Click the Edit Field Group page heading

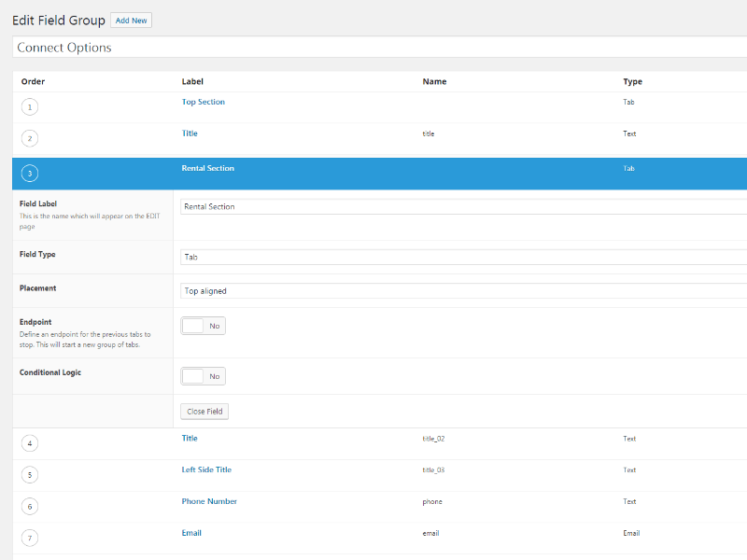point(58,20)
